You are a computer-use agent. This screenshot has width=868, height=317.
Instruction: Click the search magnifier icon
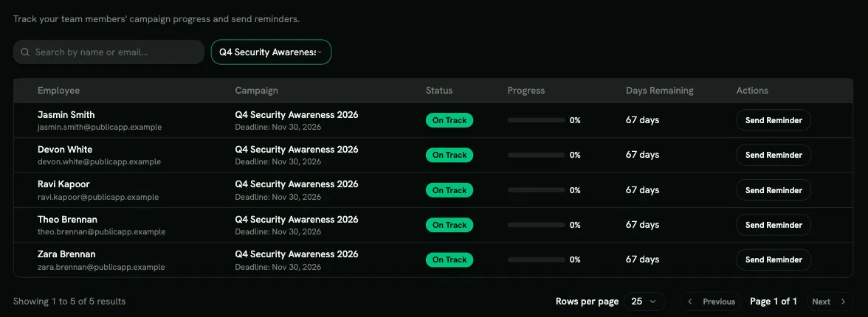(x=25, y=52)
